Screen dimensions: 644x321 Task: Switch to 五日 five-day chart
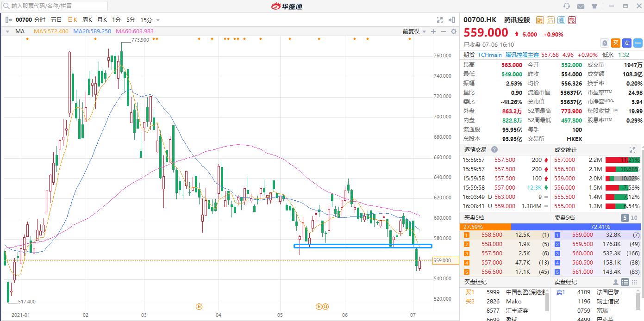[x=56, y=20]
